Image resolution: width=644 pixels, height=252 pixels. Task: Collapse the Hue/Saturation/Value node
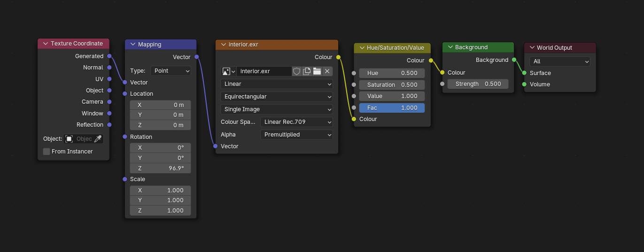362,47
